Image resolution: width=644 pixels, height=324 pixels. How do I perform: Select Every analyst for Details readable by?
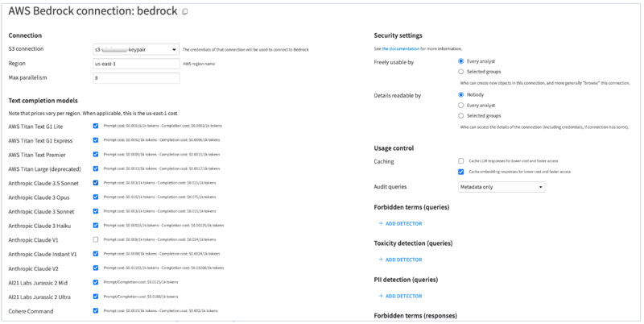[460, 106]
